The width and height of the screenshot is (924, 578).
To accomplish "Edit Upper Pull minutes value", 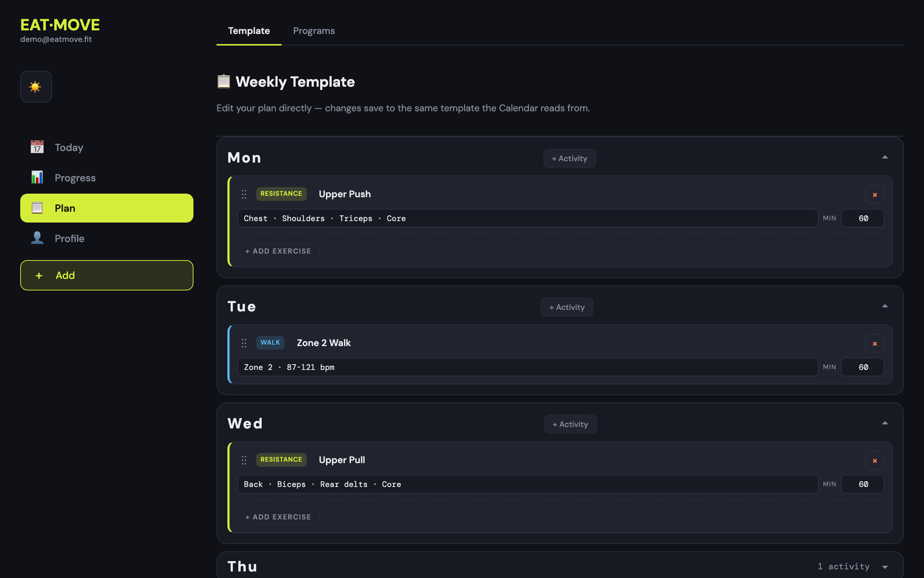I will click(x=863, y=484).
